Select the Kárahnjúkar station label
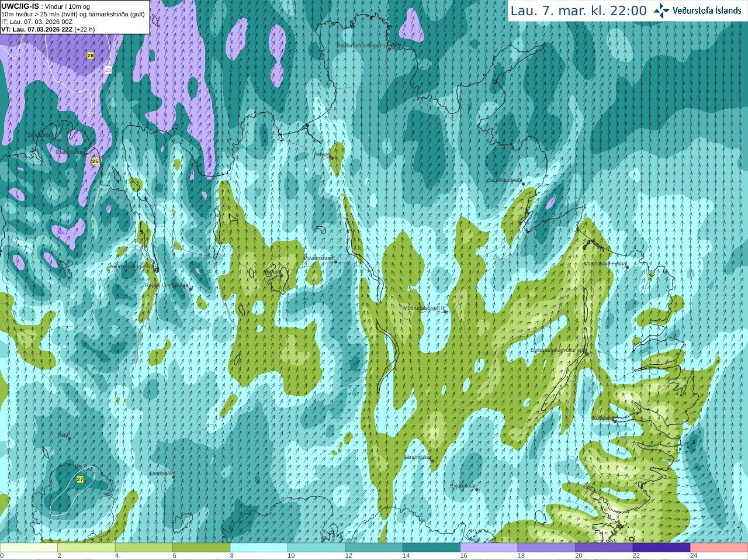The width and height of the screenshot is (748, 560). (x=417, y=457)
